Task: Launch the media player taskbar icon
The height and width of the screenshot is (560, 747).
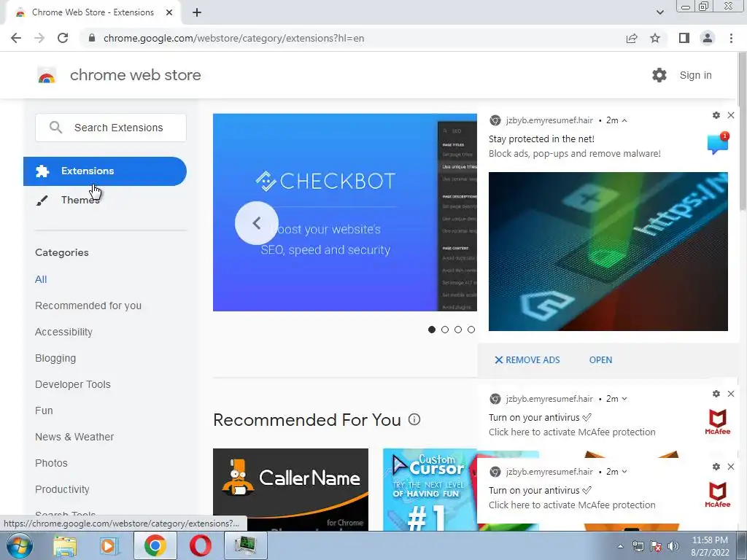Action: tap(109, 545)
